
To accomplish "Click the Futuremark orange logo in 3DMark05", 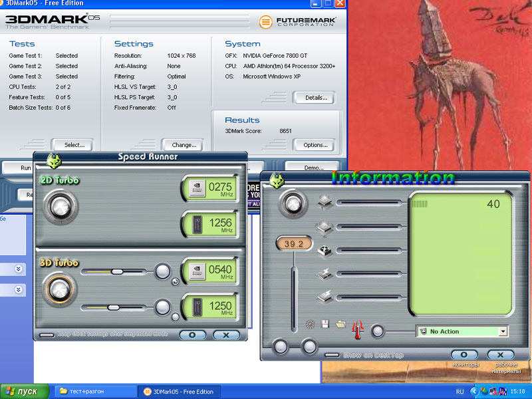I will [x=265, y=22].
